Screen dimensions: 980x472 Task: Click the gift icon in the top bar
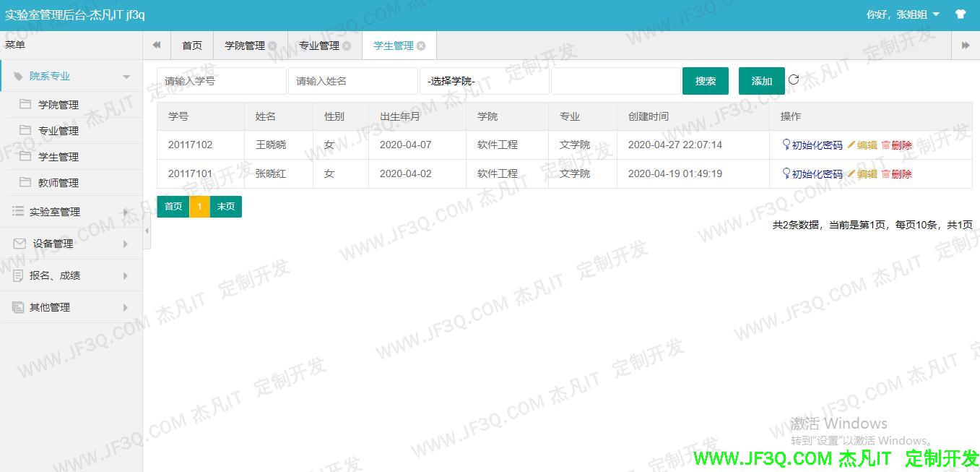coord(961,14)
